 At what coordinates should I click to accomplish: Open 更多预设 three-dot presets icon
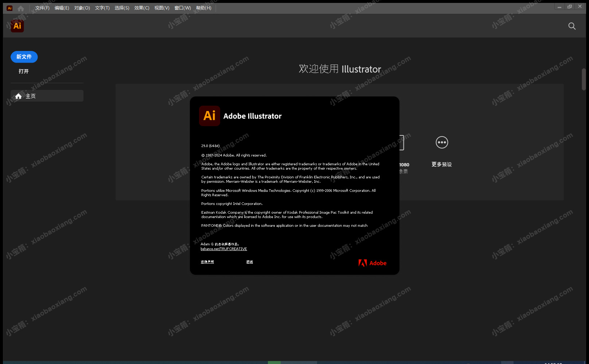coord(442,142)
